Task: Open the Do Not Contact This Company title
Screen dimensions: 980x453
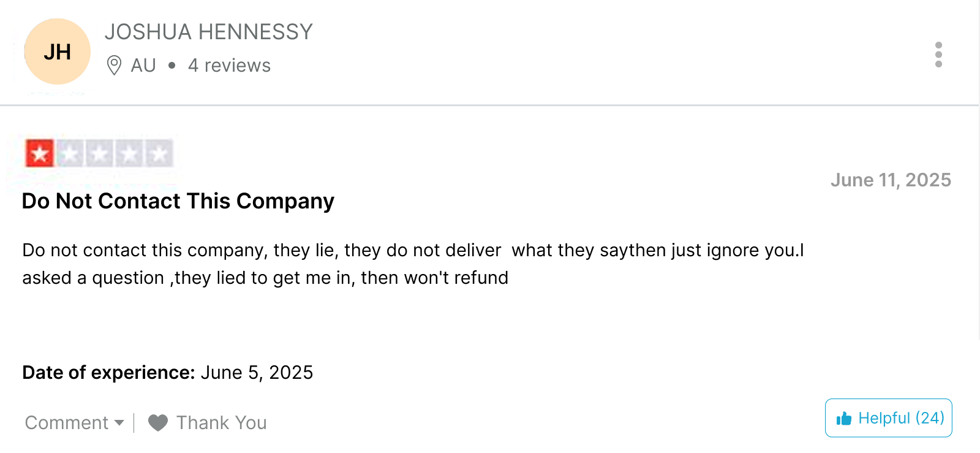Action: [178, 201]
